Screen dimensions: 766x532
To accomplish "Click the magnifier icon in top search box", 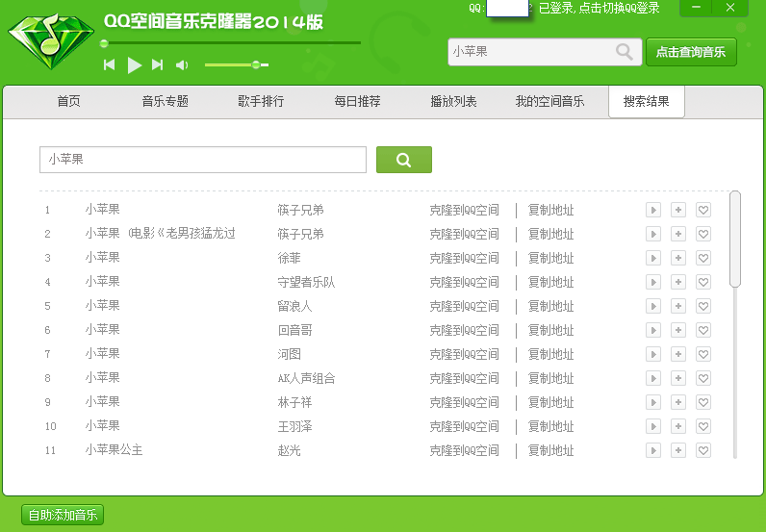I will click(625, 51).
